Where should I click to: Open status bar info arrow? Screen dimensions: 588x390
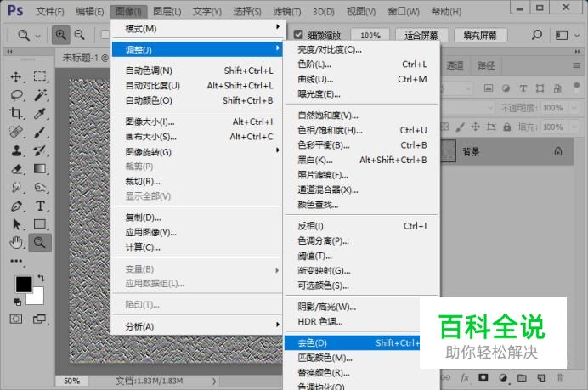click(214, 381)
